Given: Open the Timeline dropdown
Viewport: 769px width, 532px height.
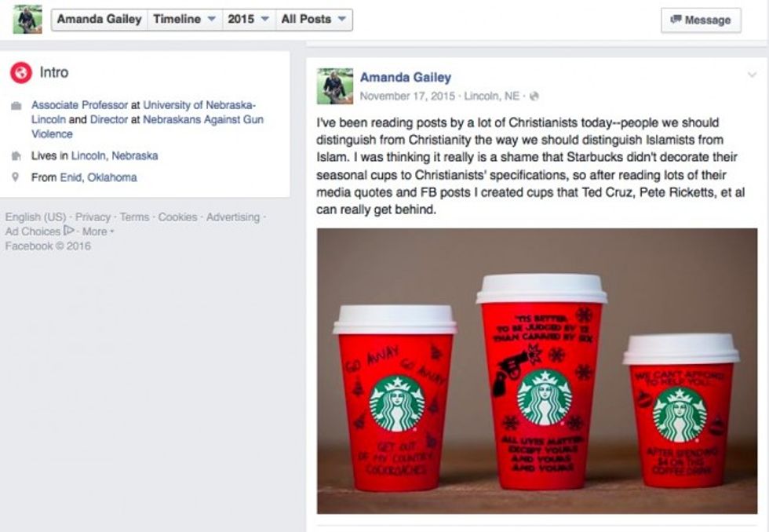Looking at the screenshot, I should click(x=184, y=19).
